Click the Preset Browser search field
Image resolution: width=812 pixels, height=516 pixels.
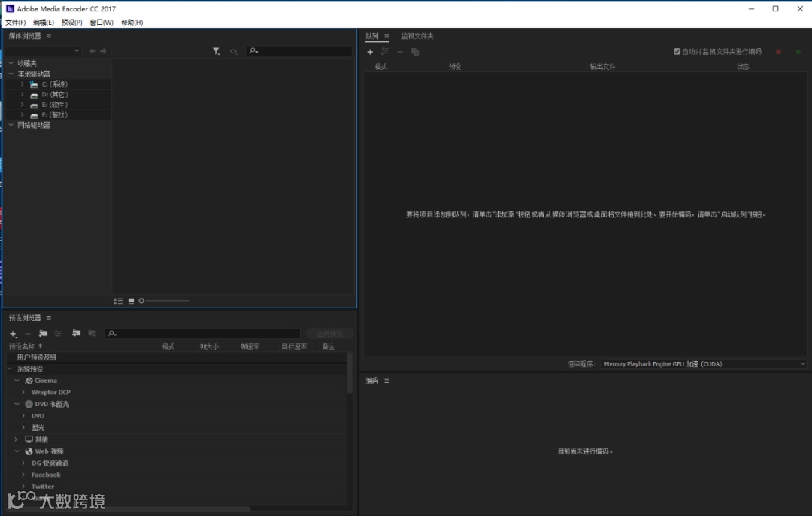[202, 334]
